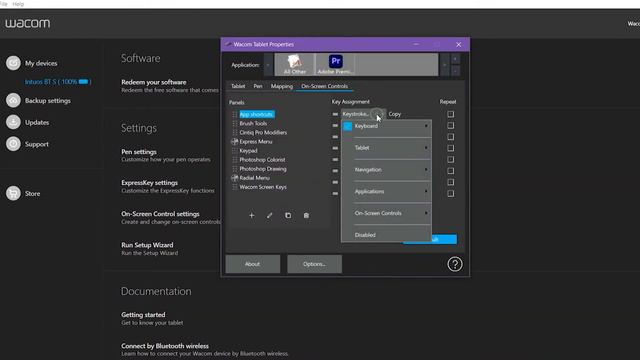This screenshot has width=640, height=360.
Task: Click the drag handle of the Copy row
Action: [335, 114]
